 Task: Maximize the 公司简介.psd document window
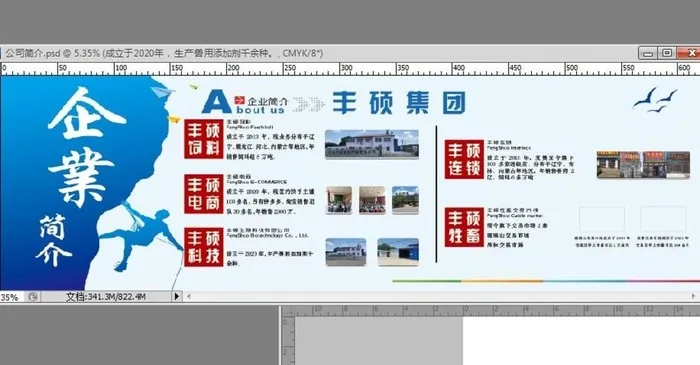point(667,53)
